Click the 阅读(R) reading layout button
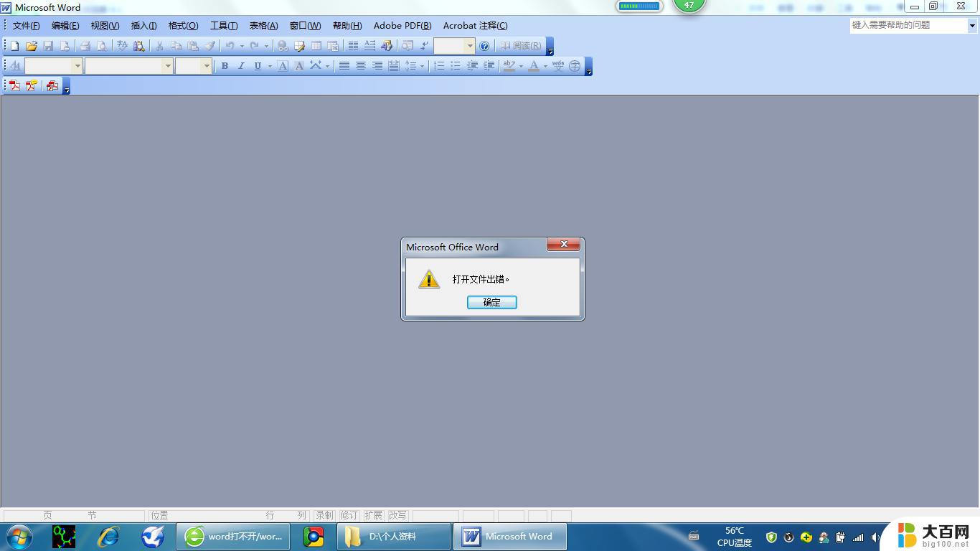This screenshot has height=551, width=980. click(x=521, y=46)
